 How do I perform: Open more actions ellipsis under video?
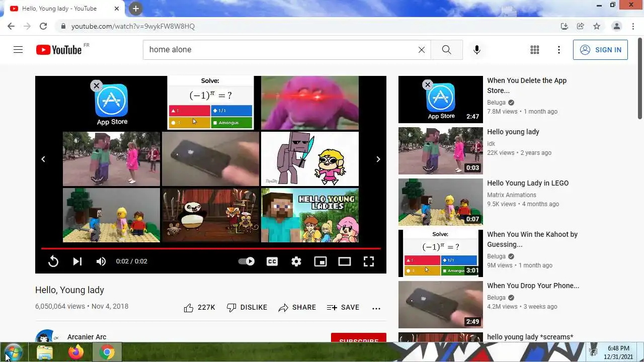[376, 308]
